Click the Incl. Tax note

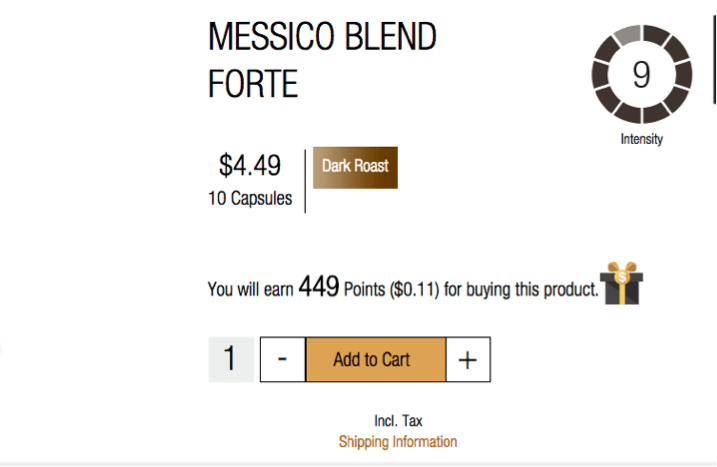click(398, 421)
